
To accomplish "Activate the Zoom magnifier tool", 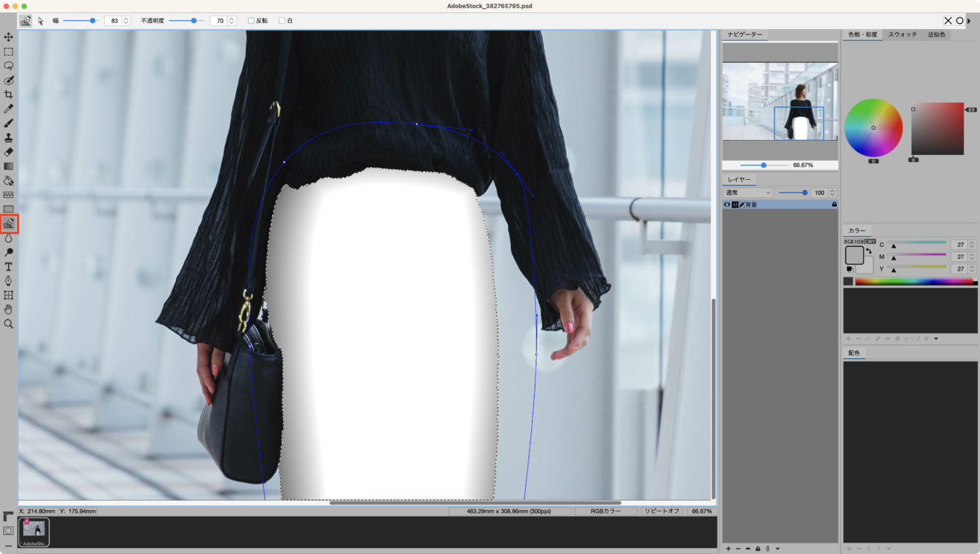I will [8, 324].
